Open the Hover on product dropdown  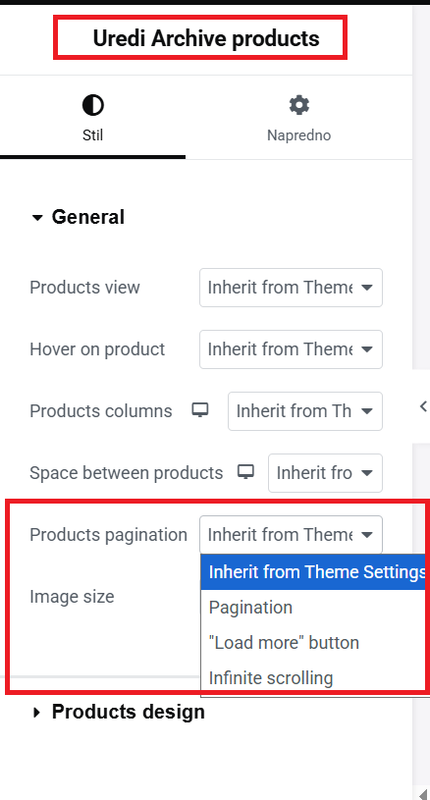(x=291, y=349)
